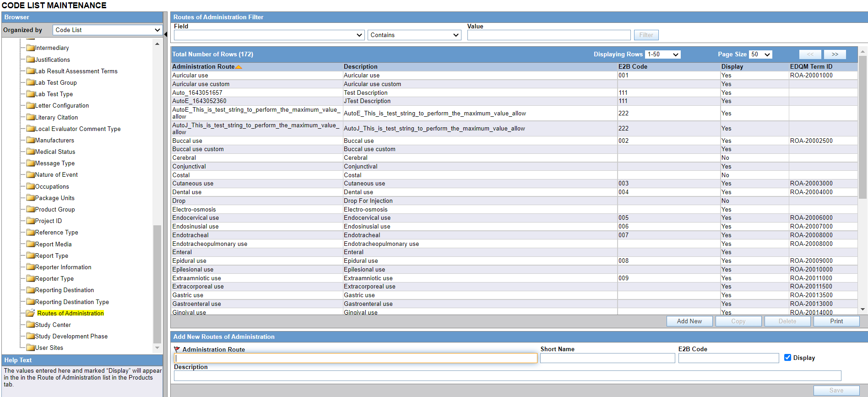This screenshot has width=868, height=397.
Task: Click the filter Value input field
Action: (549, 35)
